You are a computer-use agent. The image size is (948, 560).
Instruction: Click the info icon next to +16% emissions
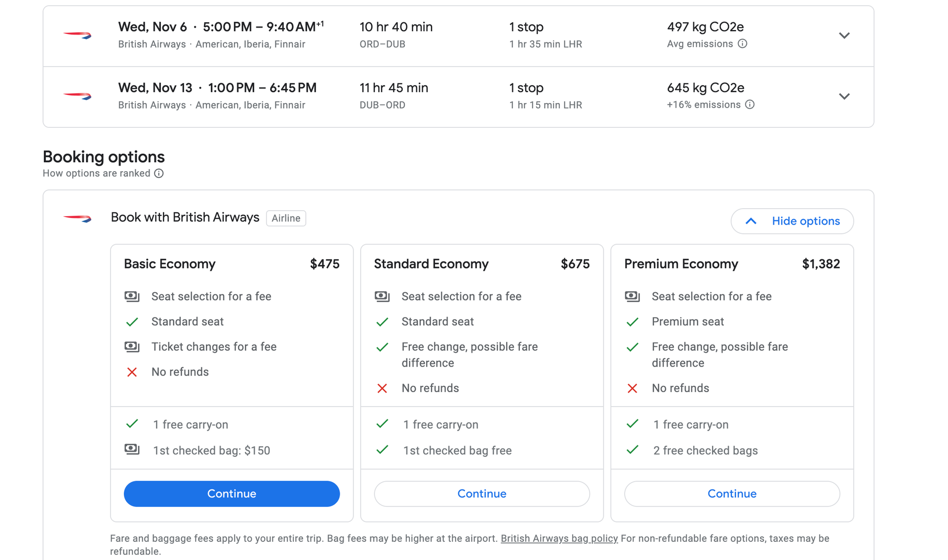750,105
